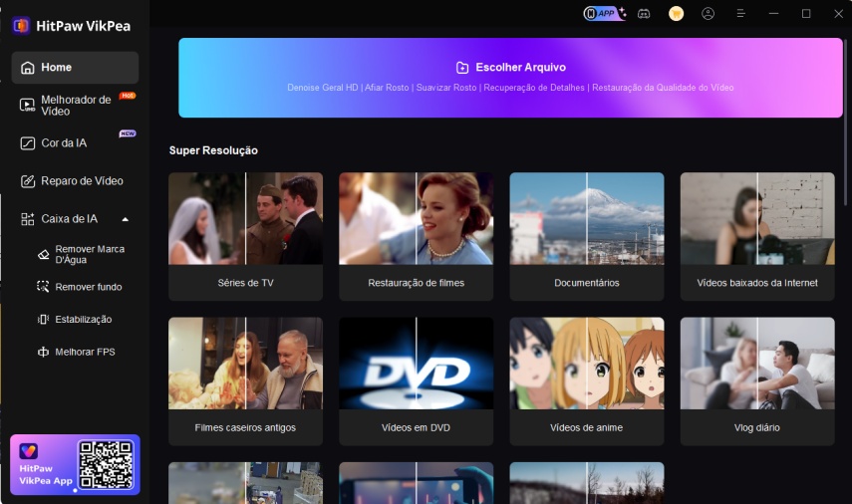Viewport: 852px width, 504px height.
Task: Open the hamburger menu in title bar
Action: pos(740,14)
